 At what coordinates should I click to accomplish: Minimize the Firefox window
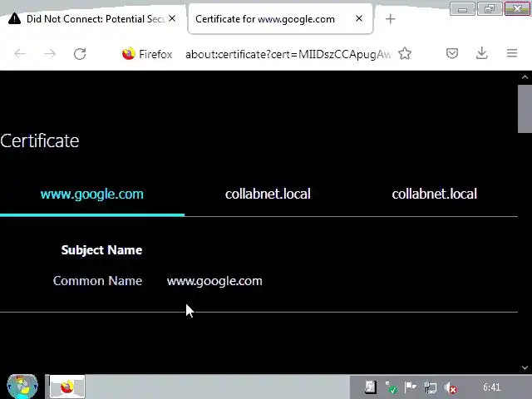(x=462, y=9)
